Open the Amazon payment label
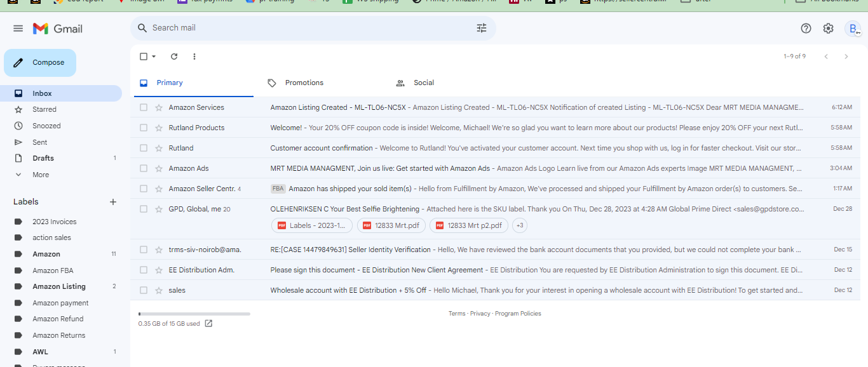 61,303
